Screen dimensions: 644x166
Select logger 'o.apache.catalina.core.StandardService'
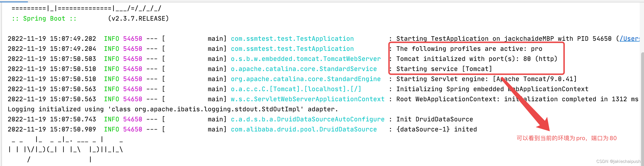pos(304,69)
